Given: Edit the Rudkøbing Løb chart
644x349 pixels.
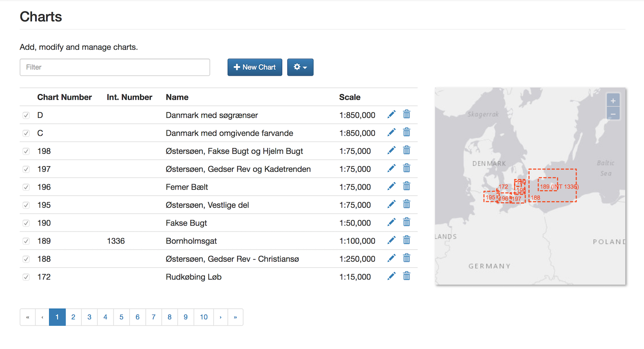Looking at the screenshot, I should coord(391,276).
